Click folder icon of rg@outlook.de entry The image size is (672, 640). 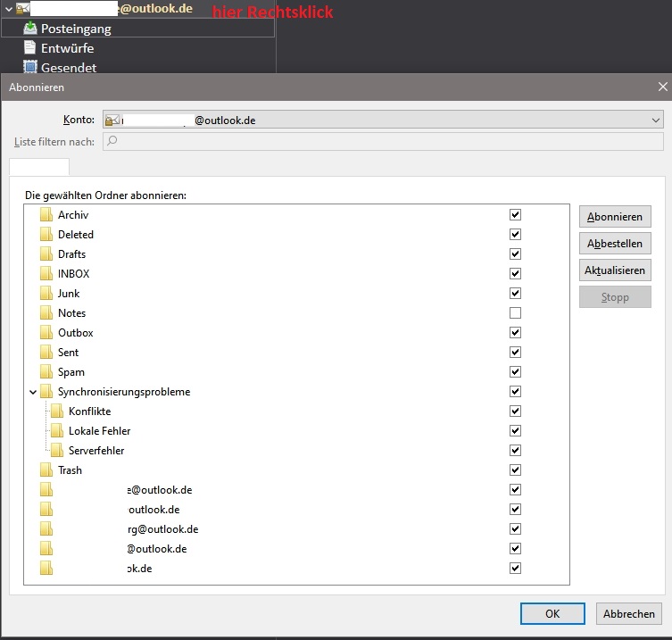[46, 529]
